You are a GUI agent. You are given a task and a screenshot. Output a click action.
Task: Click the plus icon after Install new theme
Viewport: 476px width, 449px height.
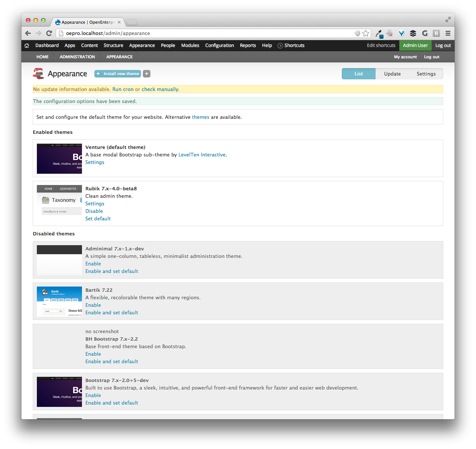coord(147,74)
